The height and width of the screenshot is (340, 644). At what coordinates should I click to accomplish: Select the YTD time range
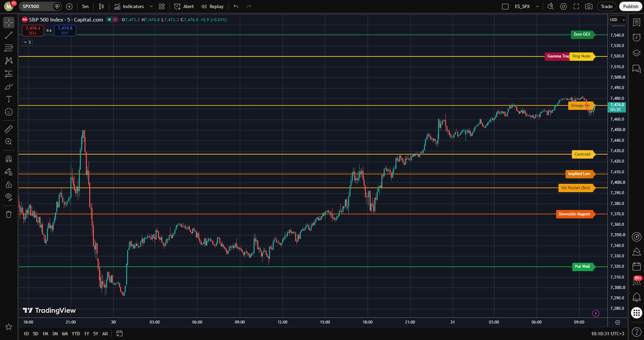(76, 334)
